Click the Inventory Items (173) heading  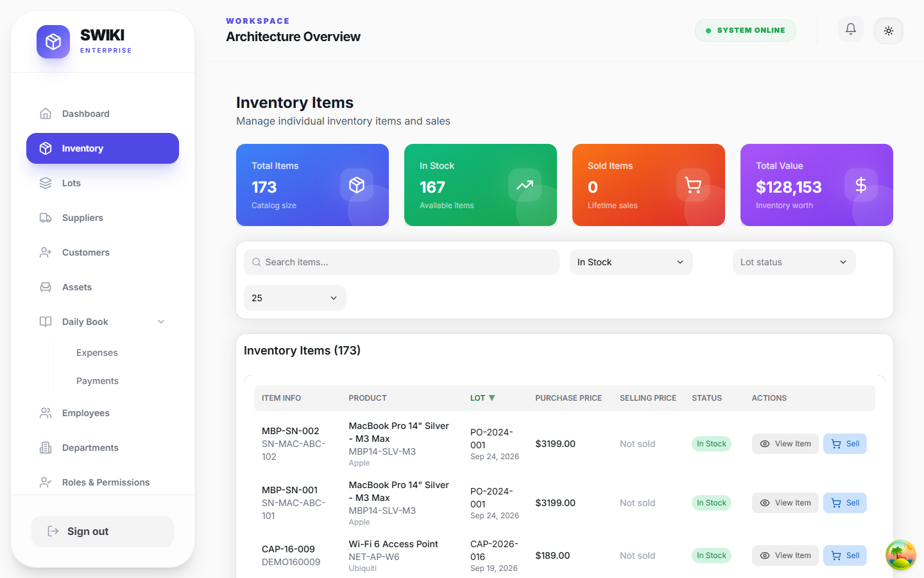click(x=302, y=351)
